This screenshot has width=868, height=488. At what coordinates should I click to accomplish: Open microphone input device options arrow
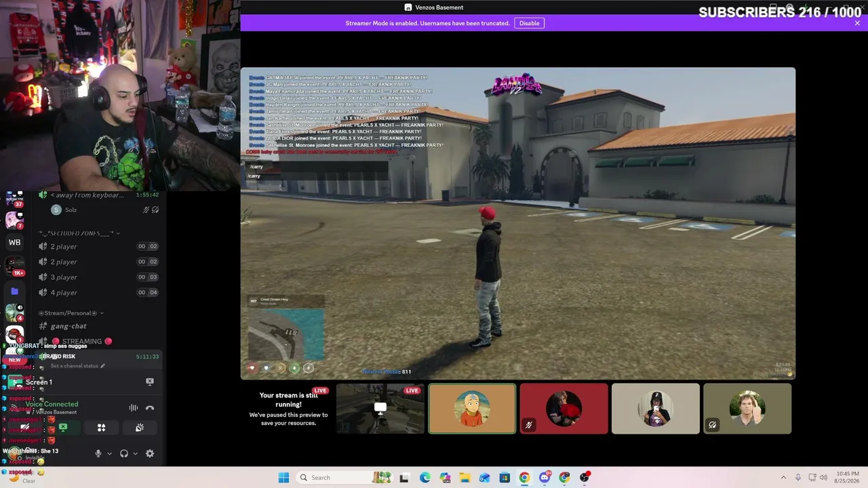[x=109, y=453]
